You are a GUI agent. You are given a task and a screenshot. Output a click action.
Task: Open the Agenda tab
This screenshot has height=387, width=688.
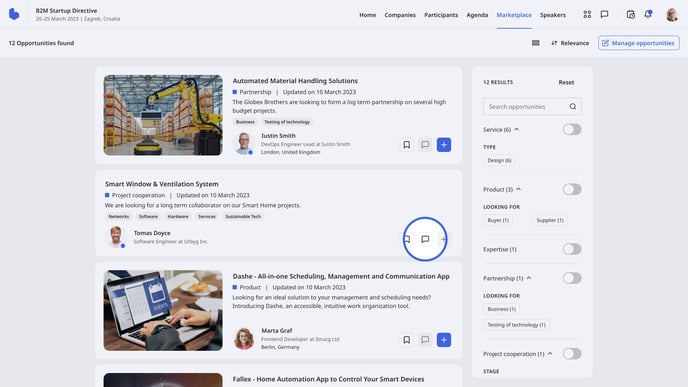[477, 15]
